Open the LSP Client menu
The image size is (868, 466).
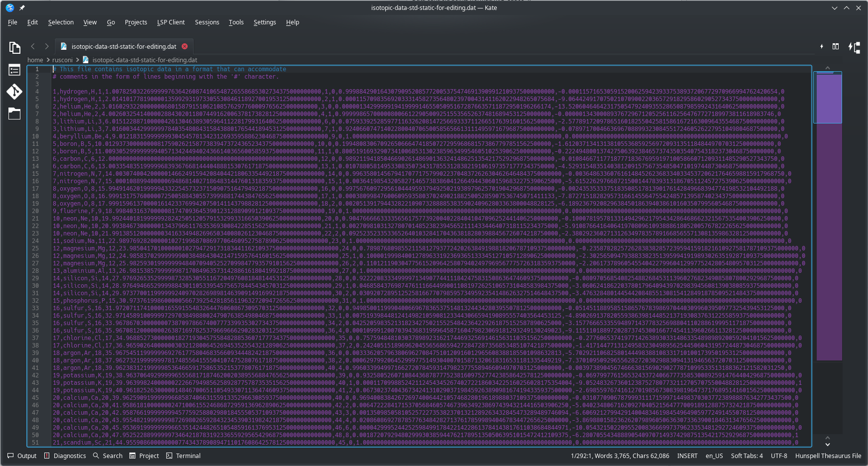[x=171, y=22]
